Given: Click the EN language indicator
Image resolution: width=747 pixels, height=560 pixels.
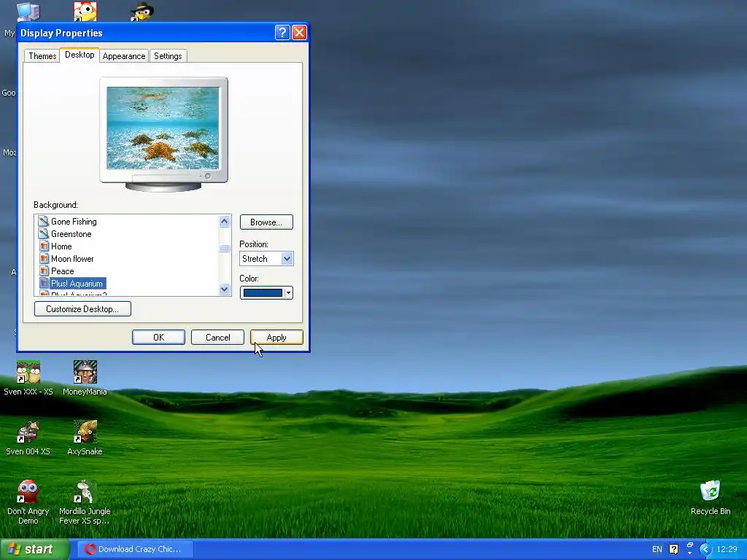Looking at the screenshot, I should [x=657, y=549].
